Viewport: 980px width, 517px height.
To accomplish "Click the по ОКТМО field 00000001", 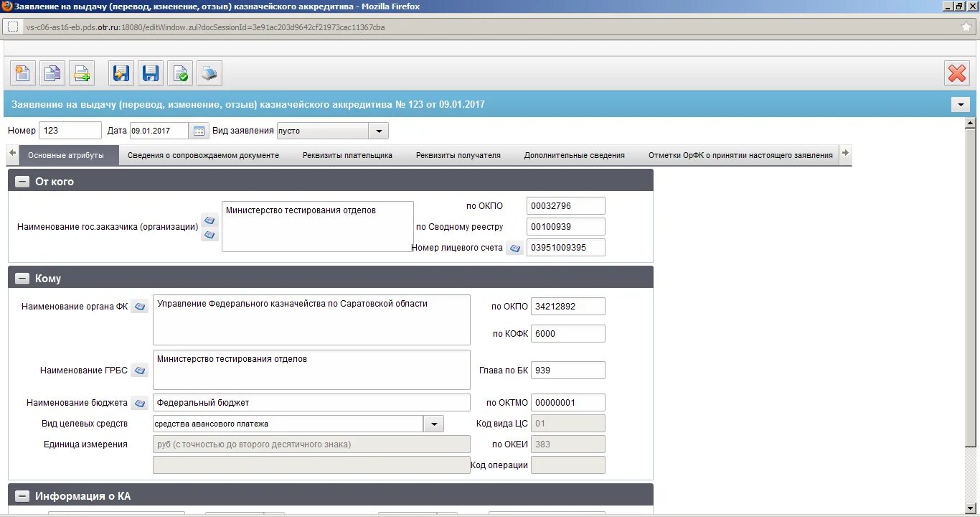I will point(568,403).
